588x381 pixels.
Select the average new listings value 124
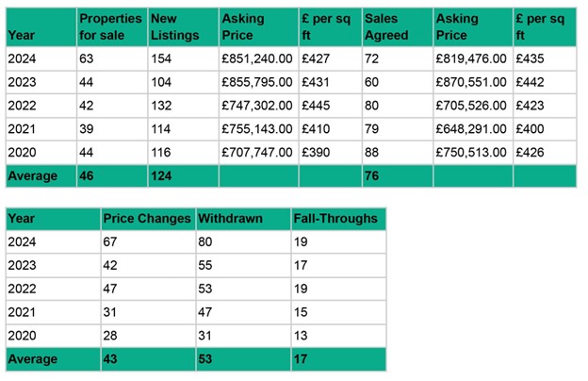(164, 175)
